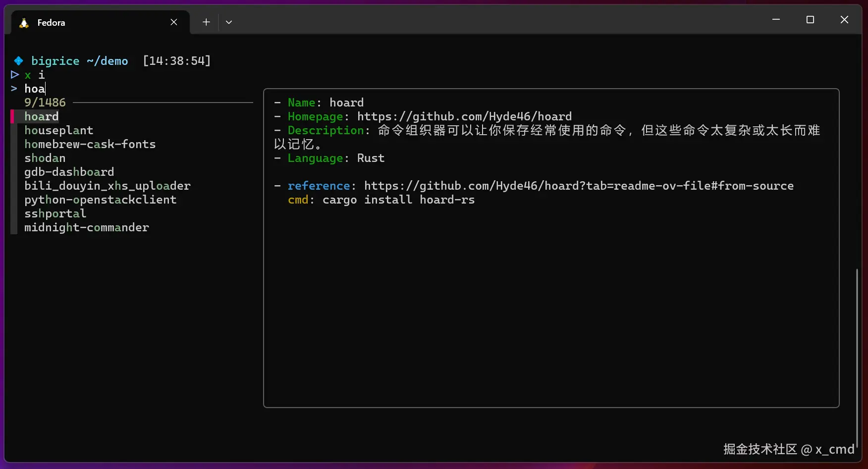Image resolution: width=868 pixels, height=469 pixels.
Task: Select the 'hoard' list entry
Action: click(x=42, y=116)
